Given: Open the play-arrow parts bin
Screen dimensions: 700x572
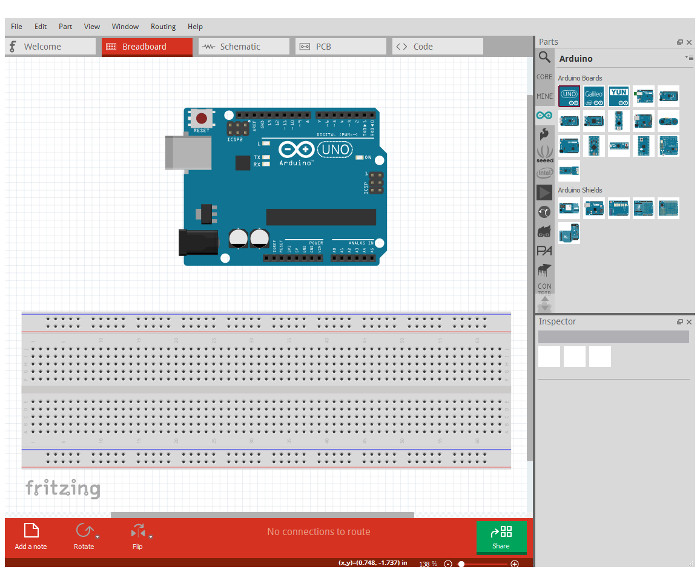Looking at the screenshot, I should (544, 192).
